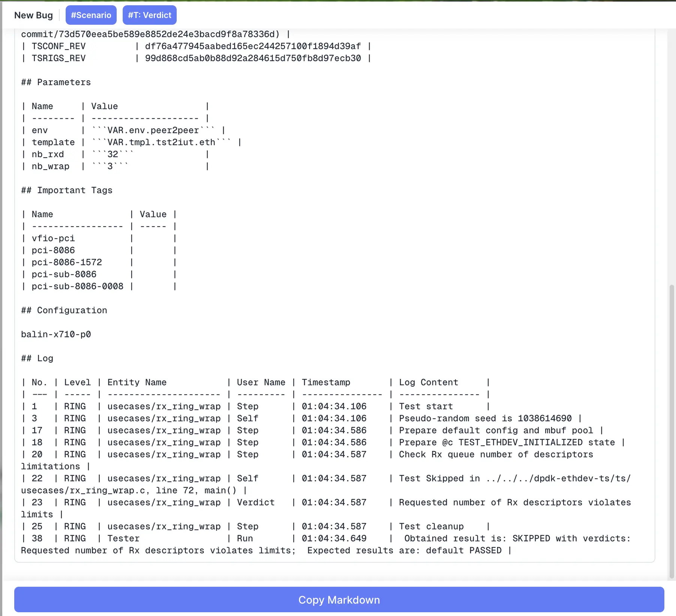This screenshot has height=616, width=676.
Task: Select the nb_wrap parameter value 3
Action: 111,166
